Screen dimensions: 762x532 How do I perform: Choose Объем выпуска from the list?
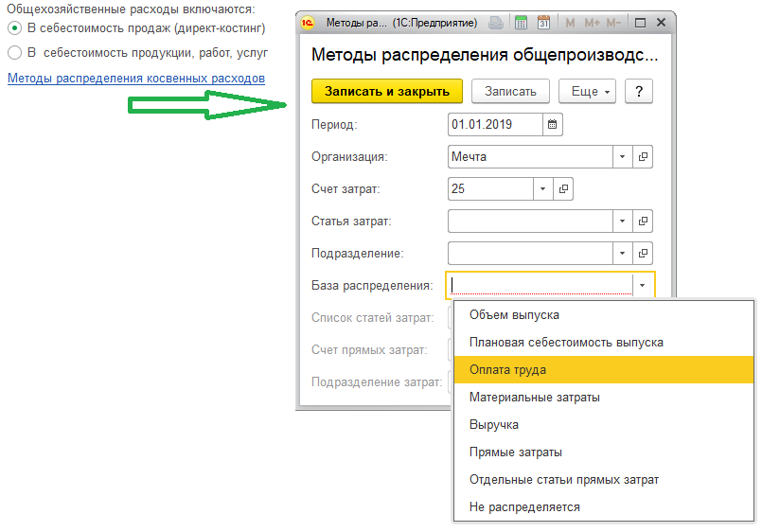point(604,315)
